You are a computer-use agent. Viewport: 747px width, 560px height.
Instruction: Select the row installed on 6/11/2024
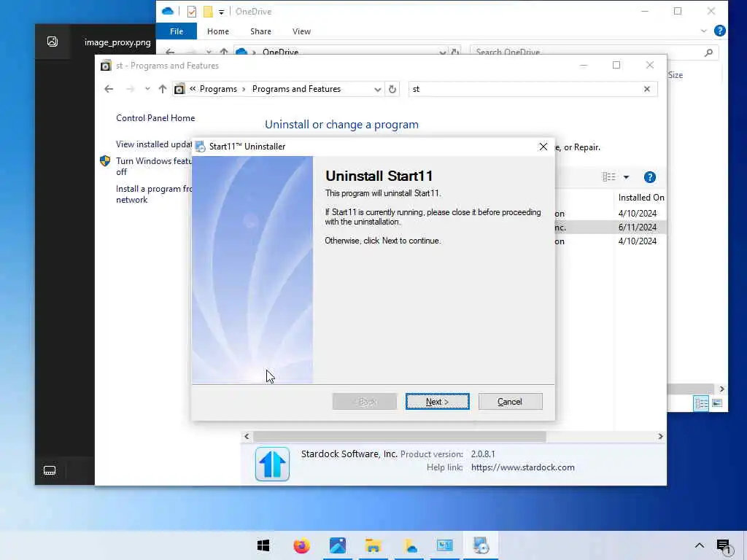tap(611, 227)
